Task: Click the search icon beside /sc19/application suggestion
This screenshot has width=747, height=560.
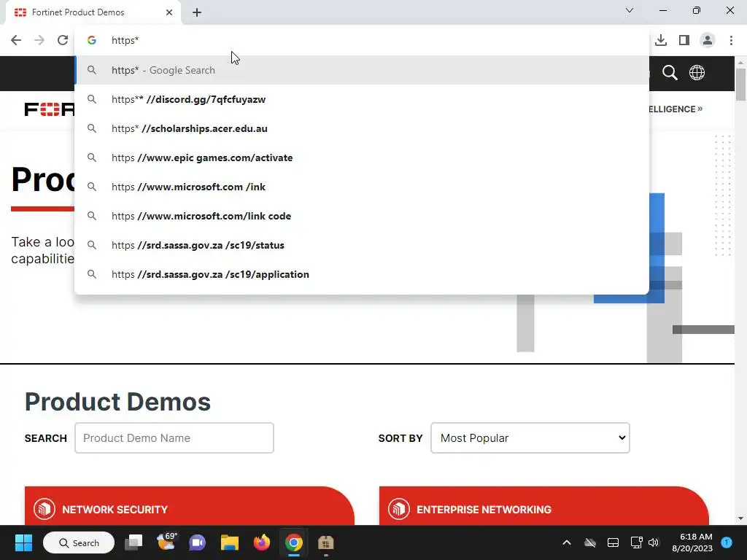Action: tap(92, 274)
